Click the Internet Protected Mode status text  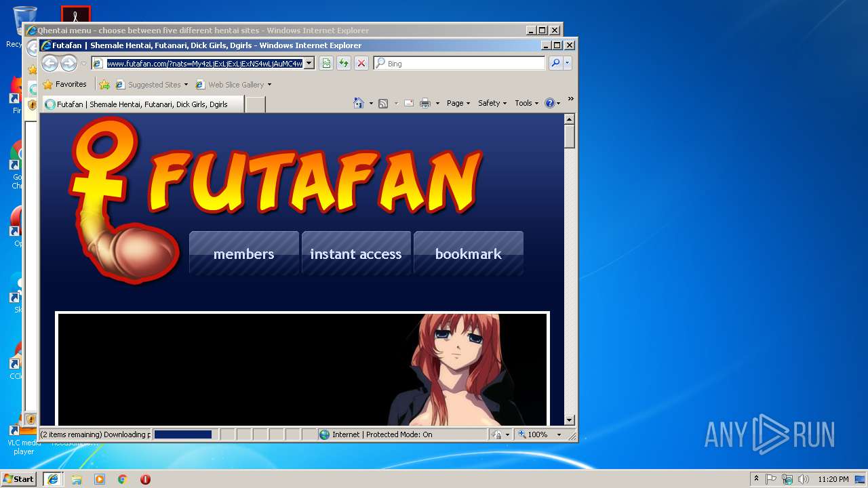click(382, 434)
